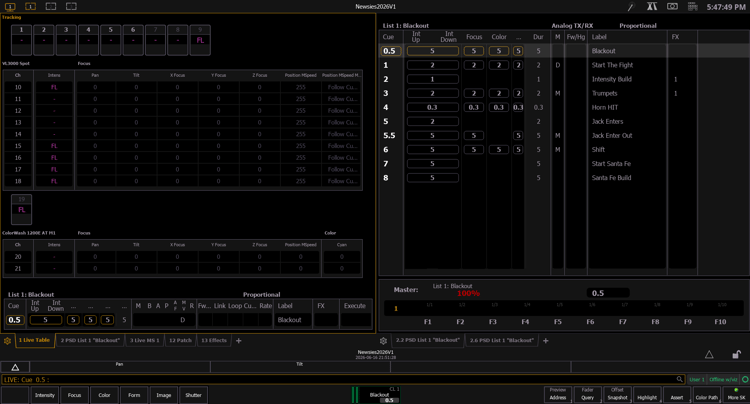The width and height of the screenshot is (750, 404).
Task: Select cue 5.5 Jack Enter Out label
Action: [612, 135]
